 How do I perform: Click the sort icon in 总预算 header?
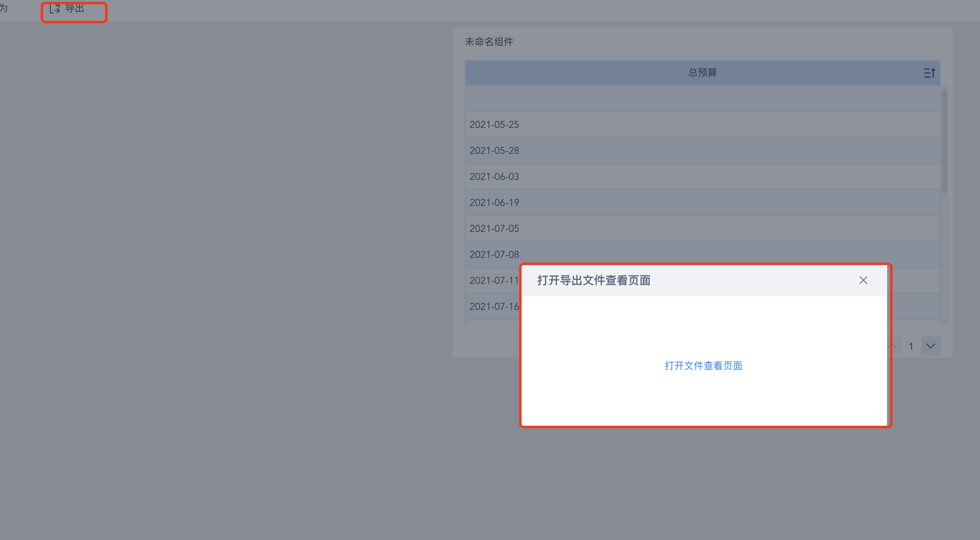(929, 73)
